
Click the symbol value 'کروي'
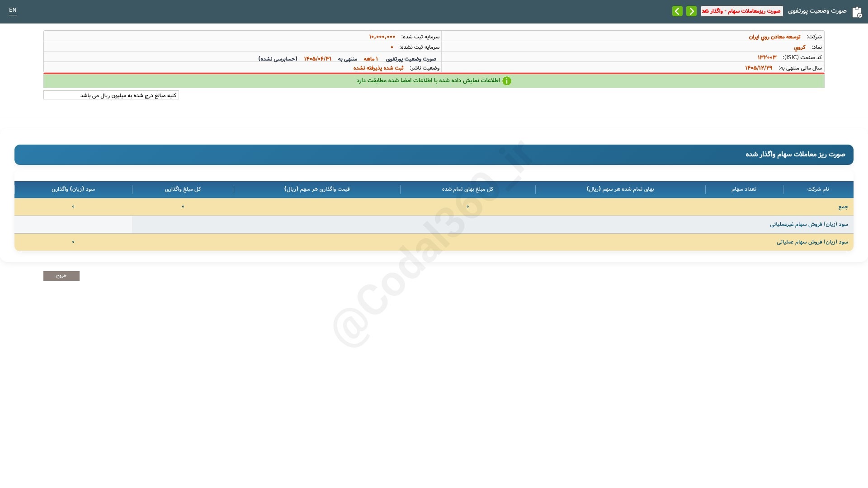[800, 47]
